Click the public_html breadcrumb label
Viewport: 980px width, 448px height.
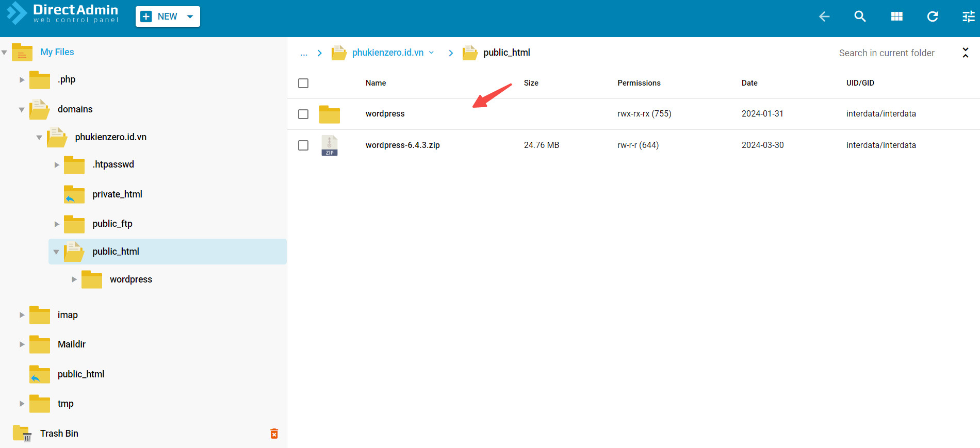tap(507, 53)
